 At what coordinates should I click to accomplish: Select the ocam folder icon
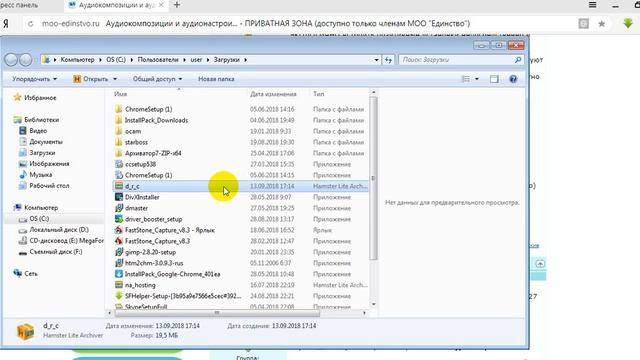(x=119, y=131)
